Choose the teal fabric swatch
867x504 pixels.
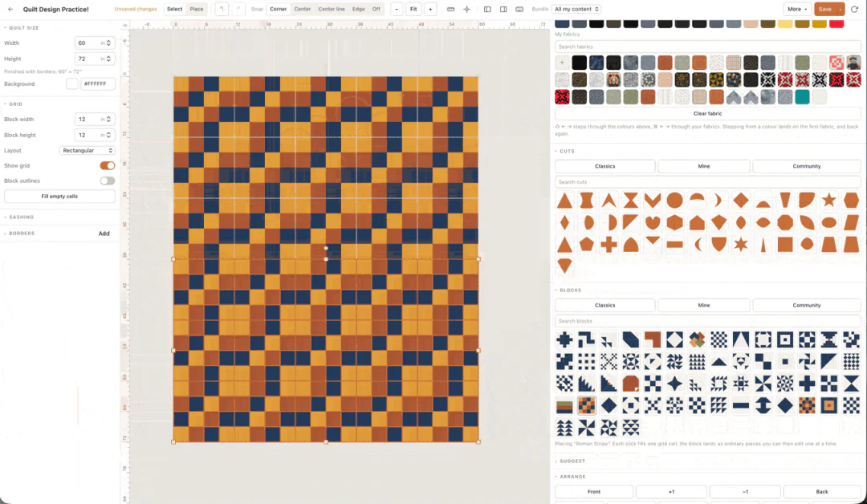(802, 97)
